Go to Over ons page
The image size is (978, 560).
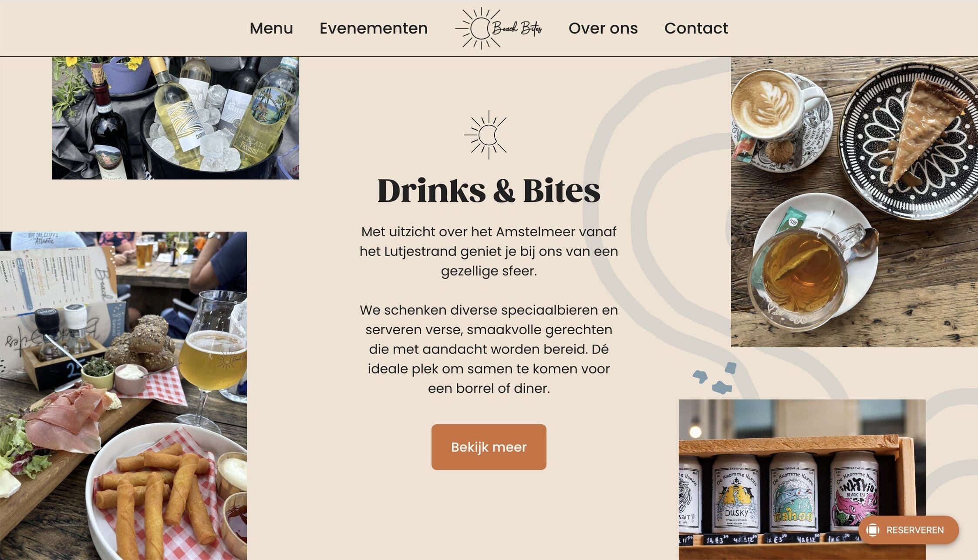pos(603,28)
